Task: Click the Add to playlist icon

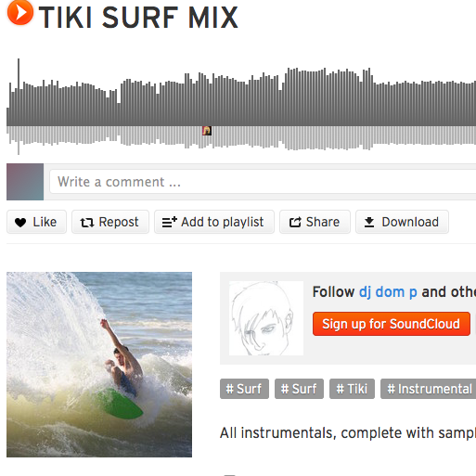Action: tap(170, 222)
